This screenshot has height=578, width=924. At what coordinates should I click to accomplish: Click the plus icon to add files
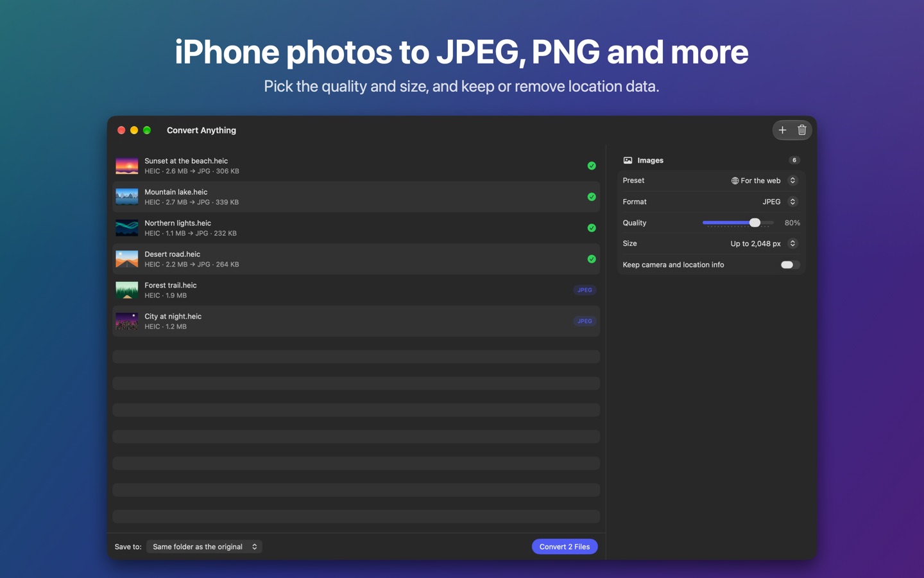pyautogui.click(x=782, y=130)
